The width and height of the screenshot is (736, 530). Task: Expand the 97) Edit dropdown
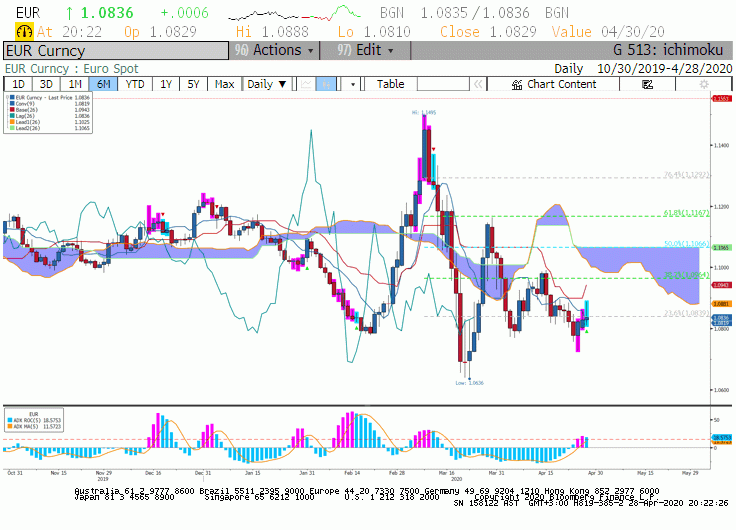365,50
